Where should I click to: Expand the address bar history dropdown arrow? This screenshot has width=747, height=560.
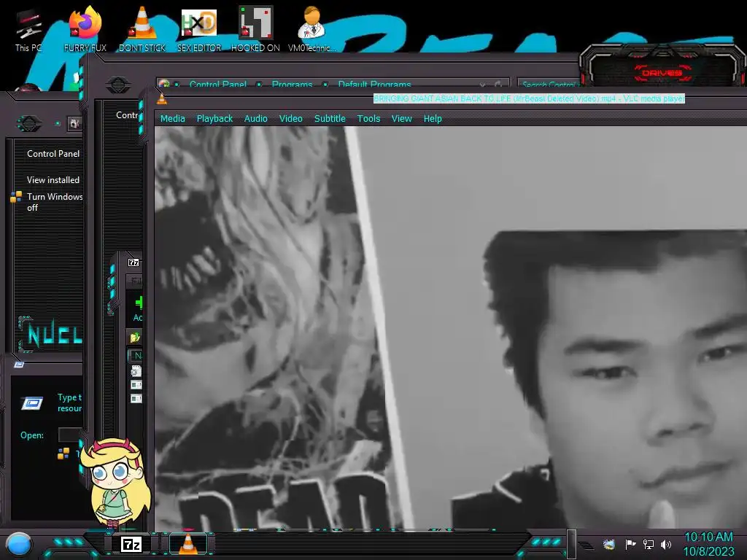(x=483, y=85)
